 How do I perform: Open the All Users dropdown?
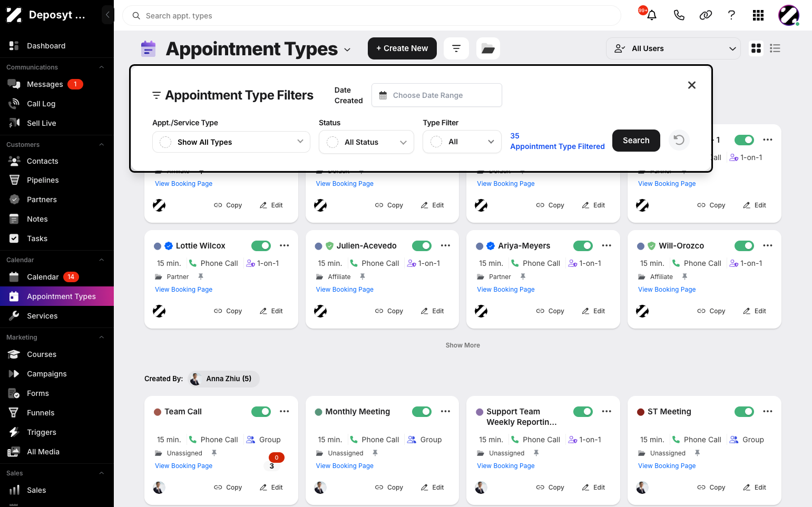click(x=673, y=48)
